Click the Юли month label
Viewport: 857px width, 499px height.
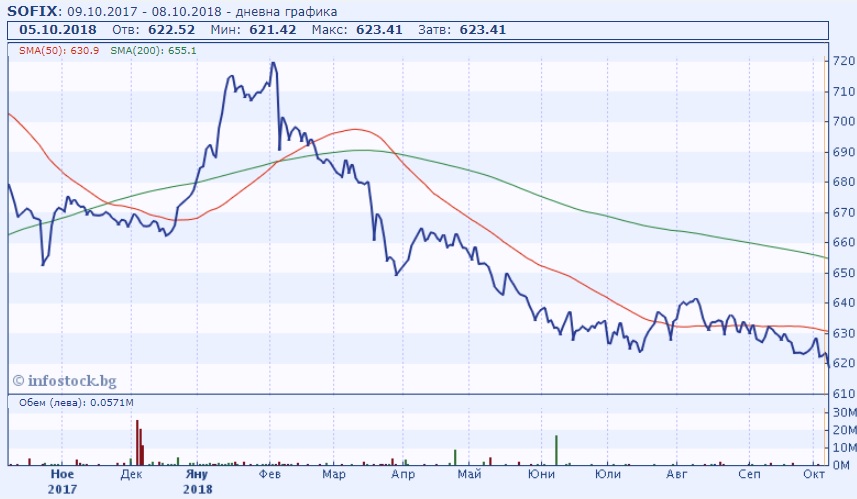[x=608, y=474]
